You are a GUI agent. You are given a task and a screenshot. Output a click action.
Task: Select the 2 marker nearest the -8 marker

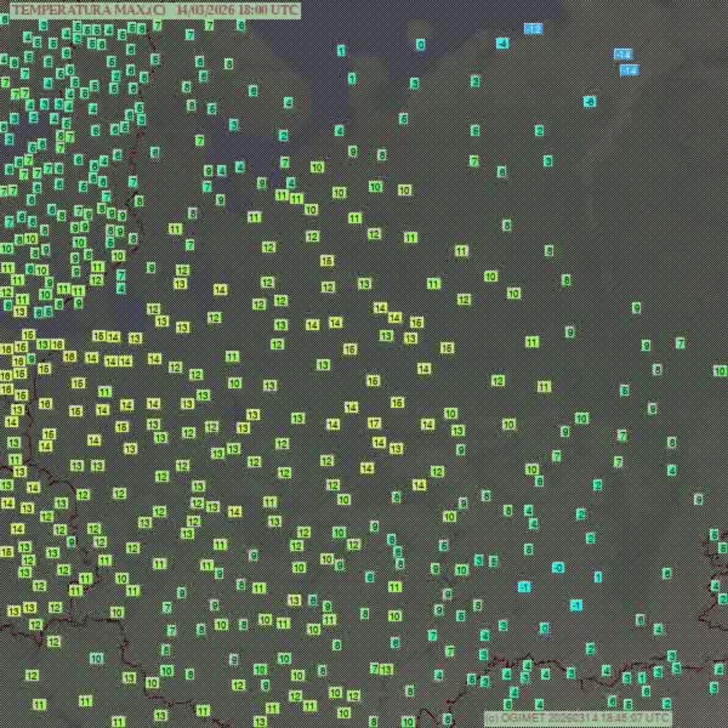click(539, 130)
